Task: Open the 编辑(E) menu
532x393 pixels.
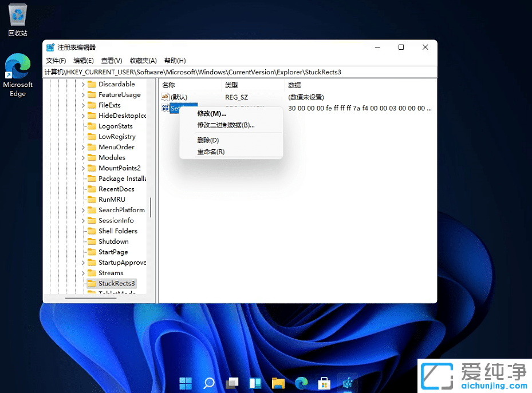Action: point(82,61)
